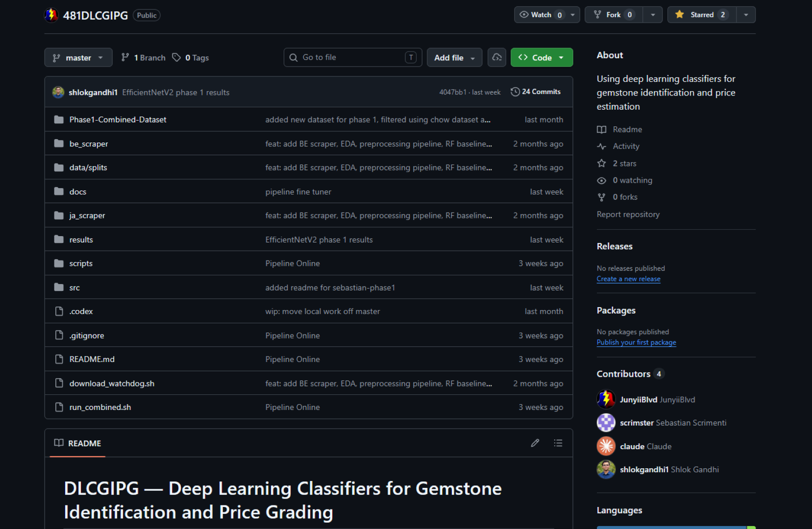Click Report repository link
This screenshot has height=529, width=812.
click(628, 215)
